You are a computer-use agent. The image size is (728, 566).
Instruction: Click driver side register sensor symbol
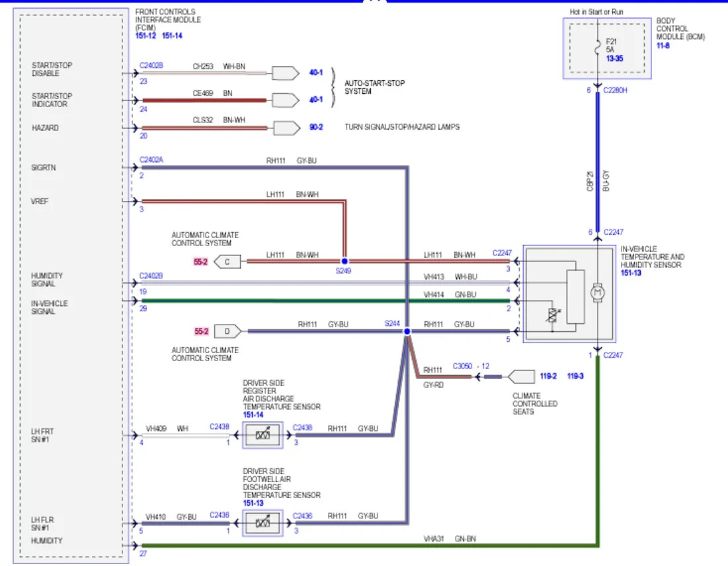tap(263, 435)
